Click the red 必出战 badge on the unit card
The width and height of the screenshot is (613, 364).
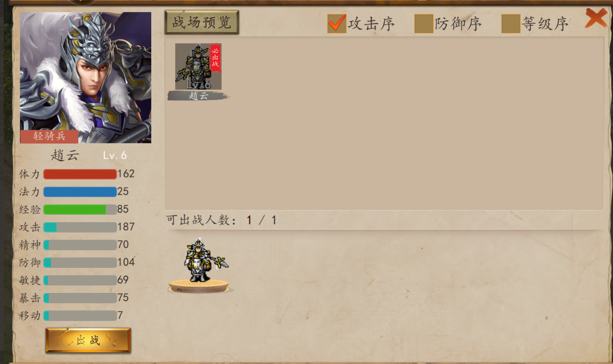215,57
